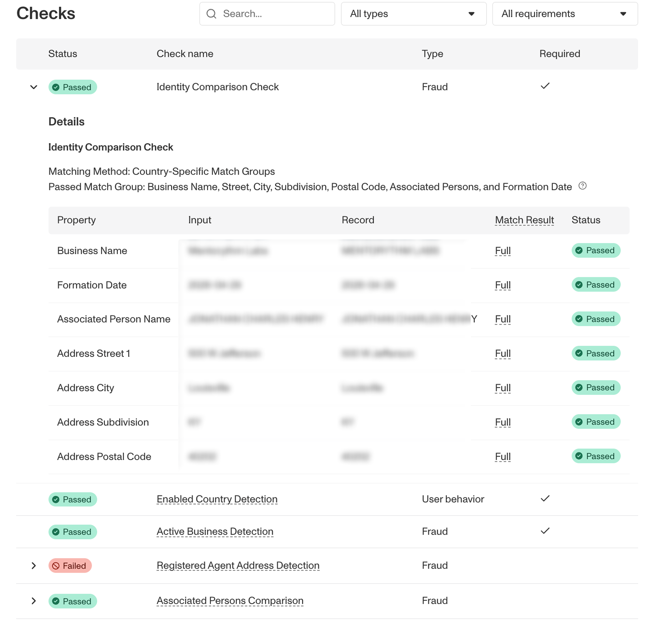Click the Passed badge in Business Name row
The height and width of the screenshot is (644, 649).
tap(596, 250)
